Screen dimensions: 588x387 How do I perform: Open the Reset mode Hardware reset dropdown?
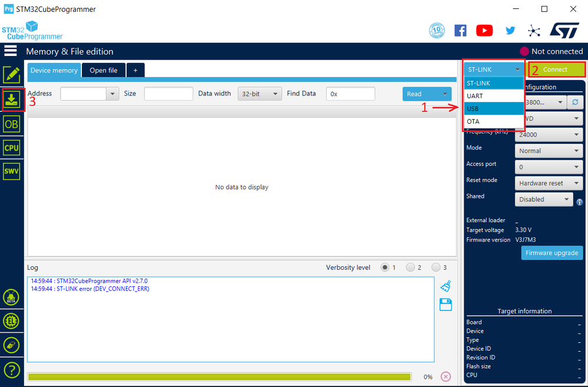pos(549,183)
